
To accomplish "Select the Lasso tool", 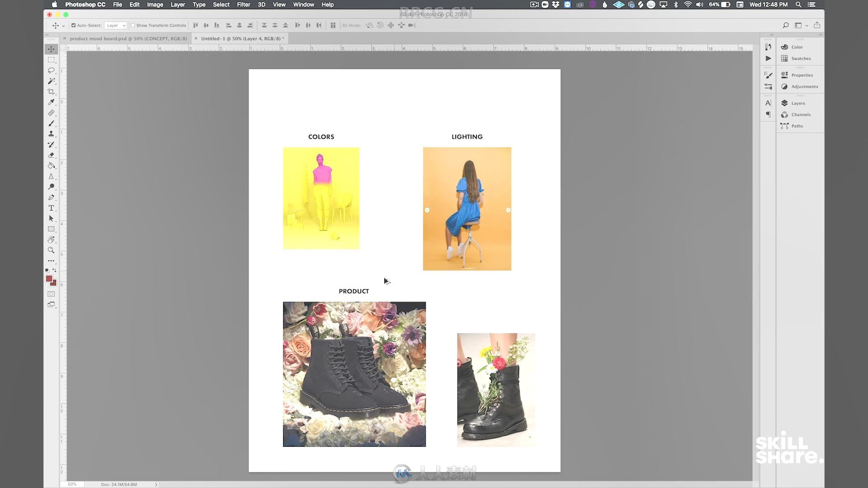I will [x=51, y=70].
